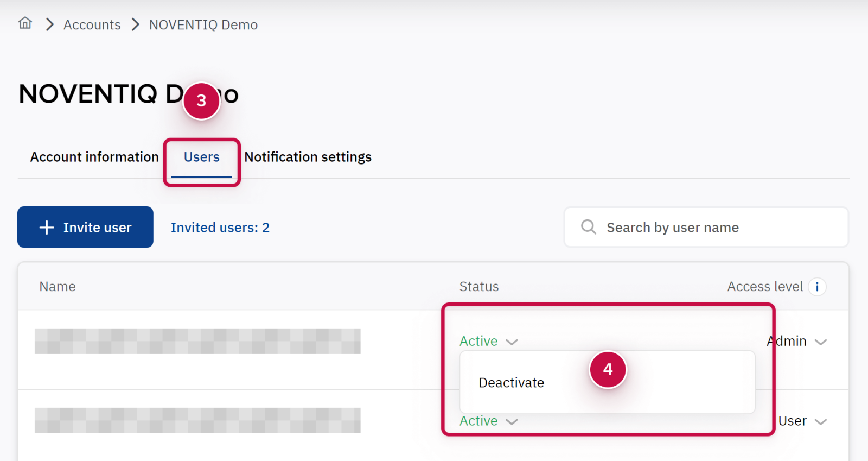This screenshot has width=868, height=461.
Task: Click the red step 4 badge
Action: pyautogui.click(x=608, y=369)
